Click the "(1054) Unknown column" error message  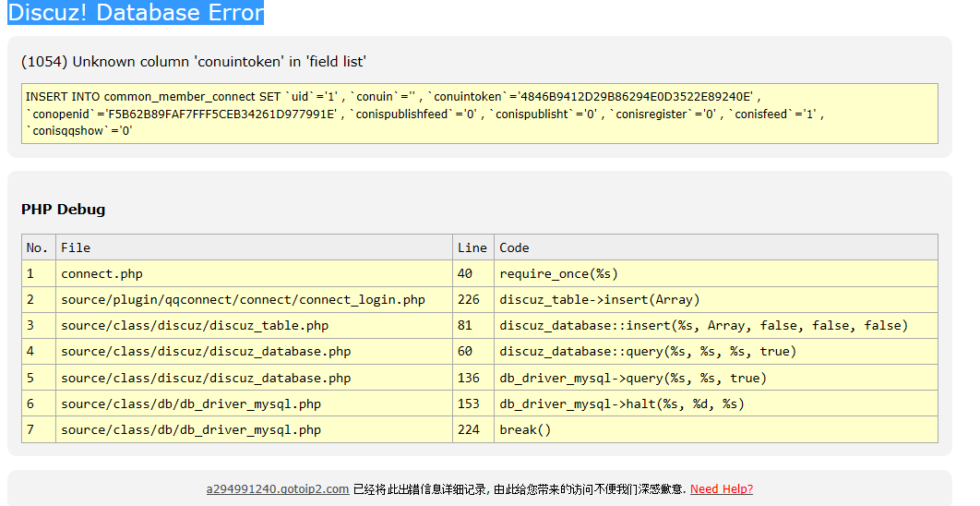point(194,62)
